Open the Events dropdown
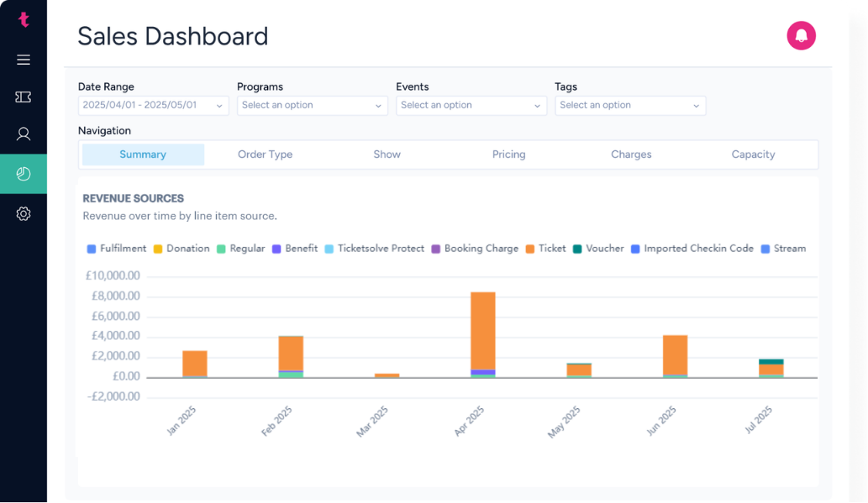This screenshot has width=868, height=503. pos(471,105)
